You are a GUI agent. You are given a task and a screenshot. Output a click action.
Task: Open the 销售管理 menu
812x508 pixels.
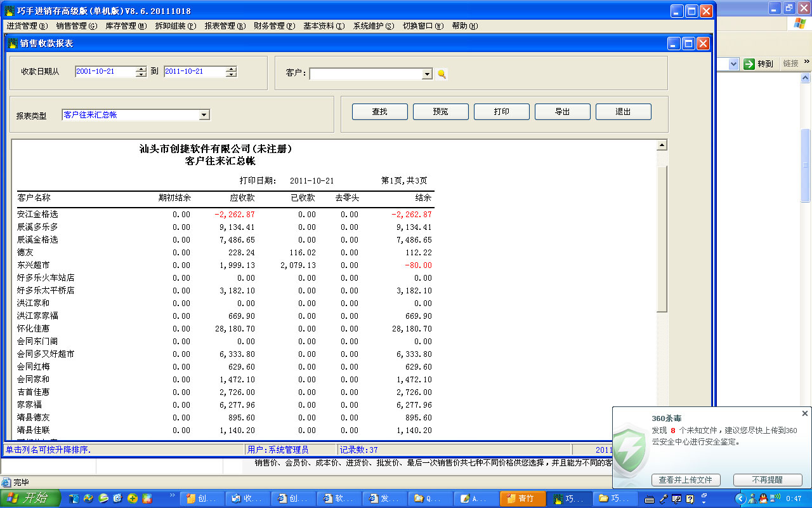point(76,26)
